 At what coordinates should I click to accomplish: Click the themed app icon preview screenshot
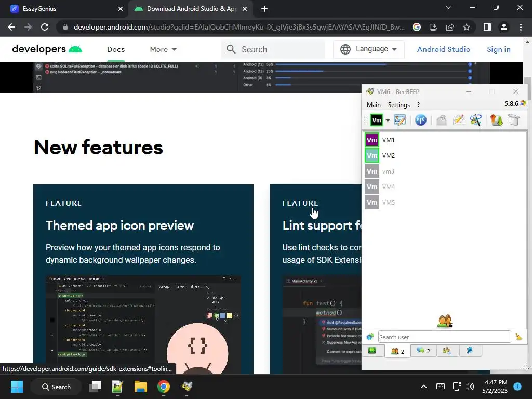point(143,325)
